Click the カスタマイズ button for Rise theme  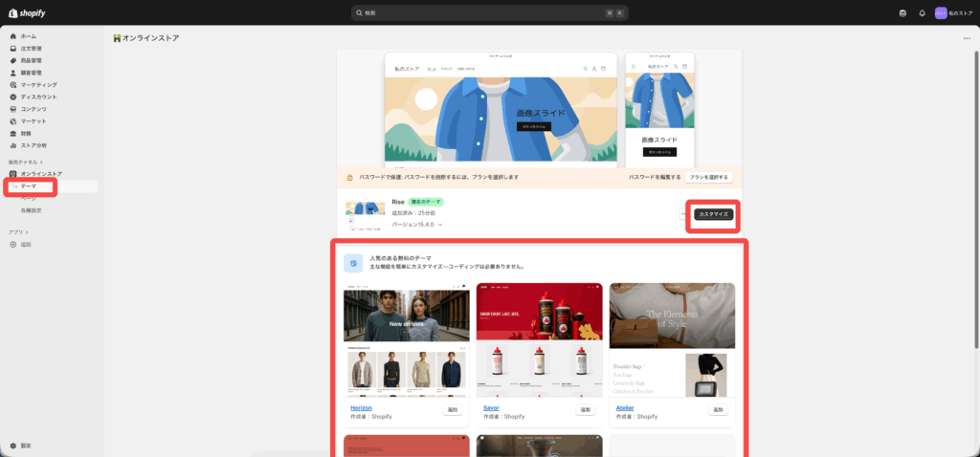(x=713, y=214)
